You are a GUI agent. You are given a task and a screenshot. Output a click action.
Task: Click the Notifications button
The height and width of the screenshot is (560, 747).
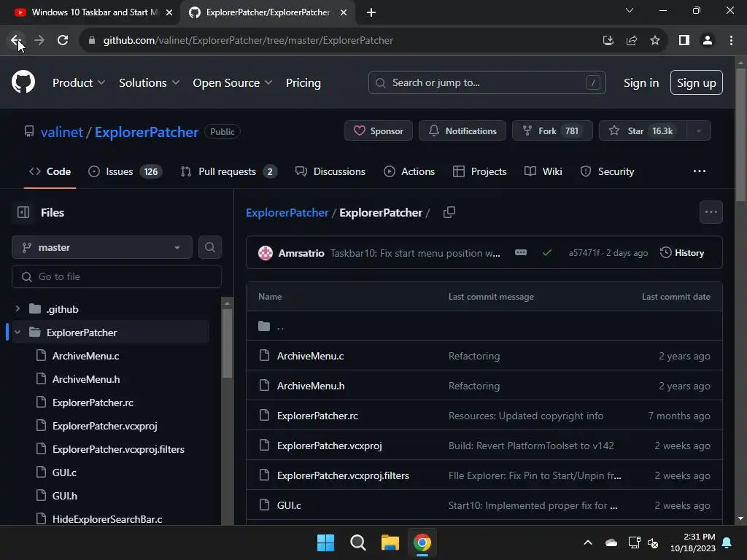[x=462, y=131]
